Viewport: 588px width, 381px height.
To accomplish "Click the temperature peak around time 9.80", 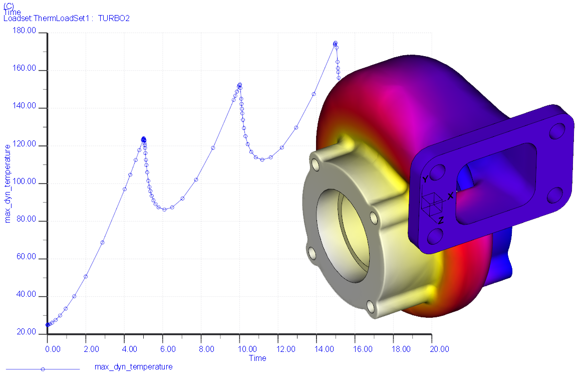I will 239,84.
